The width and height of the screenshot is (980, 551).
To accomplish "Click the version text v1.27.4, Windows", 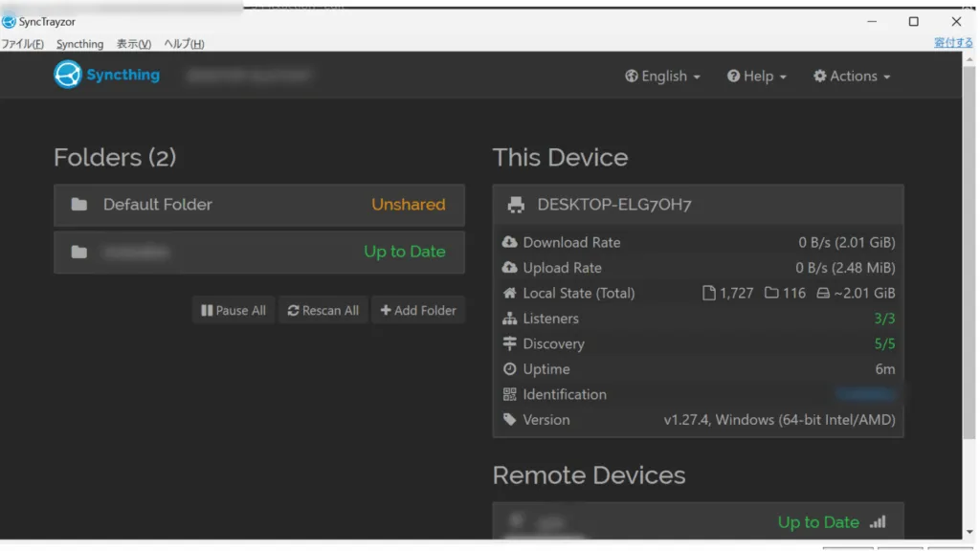I will click(779, 420).
